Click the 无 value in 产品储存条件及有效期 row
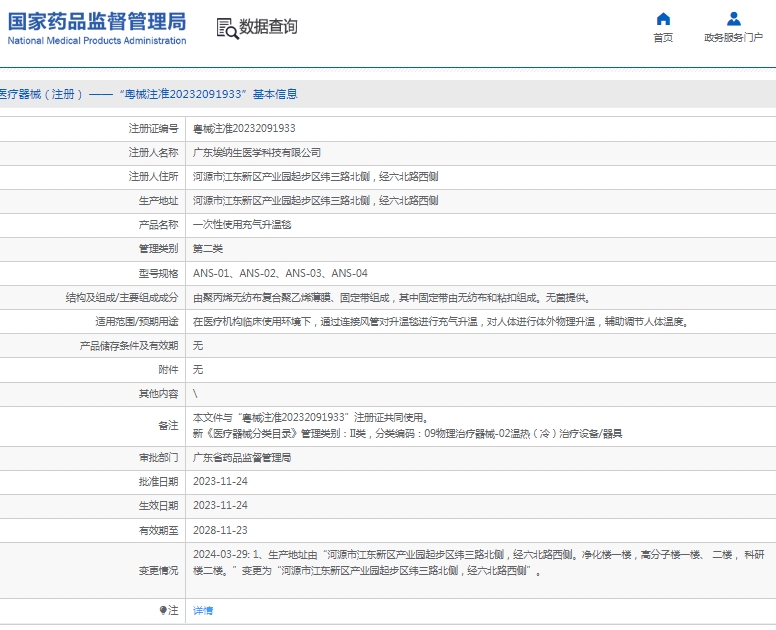 [198, 345]
